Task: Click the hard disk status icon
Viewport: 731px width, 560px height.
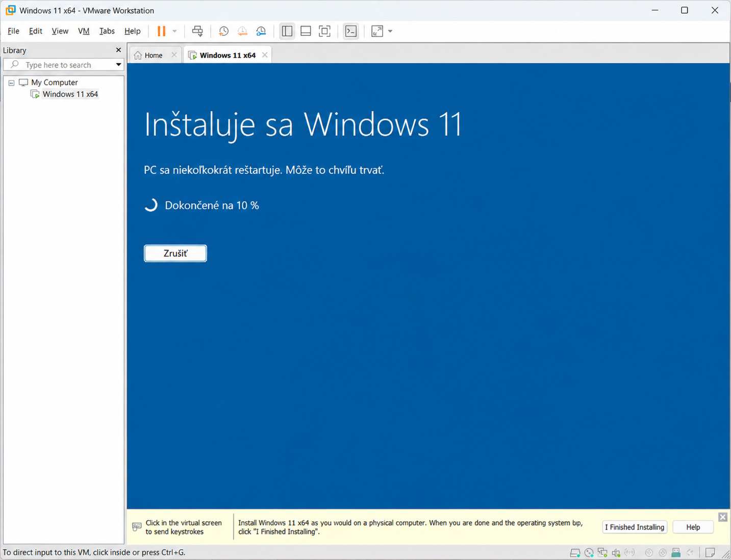Action: 575,553
